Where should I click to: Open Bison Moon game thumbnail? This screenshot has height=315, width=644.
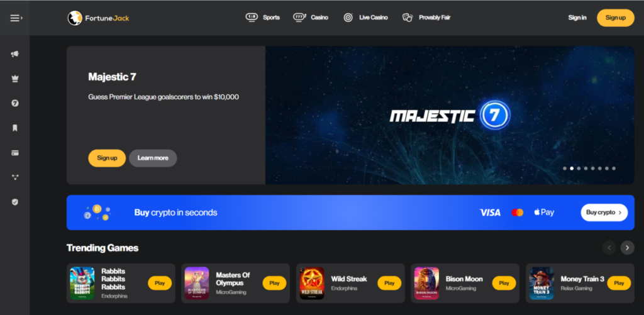426,284
